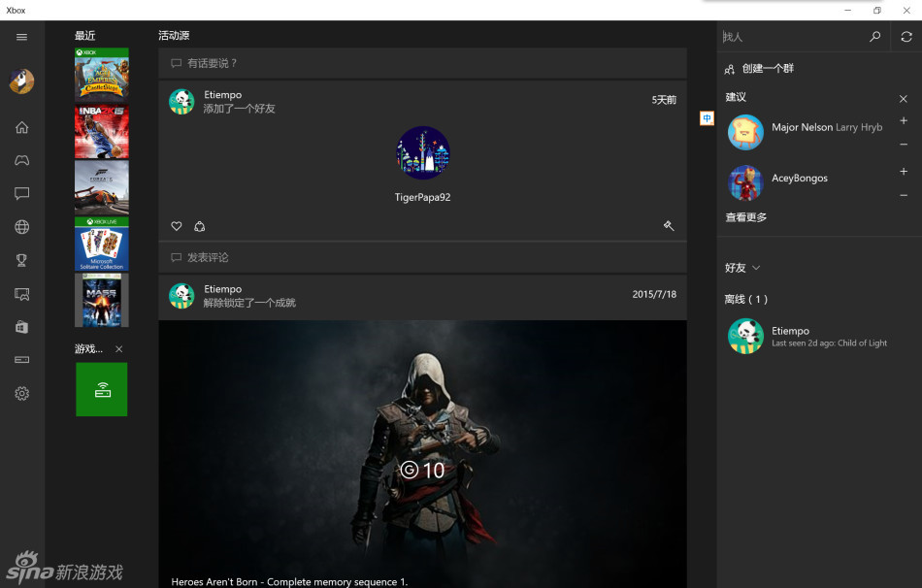Click the 找人 search input field
The width and height of the screenshot is (922, 588).
click(791, 37)
